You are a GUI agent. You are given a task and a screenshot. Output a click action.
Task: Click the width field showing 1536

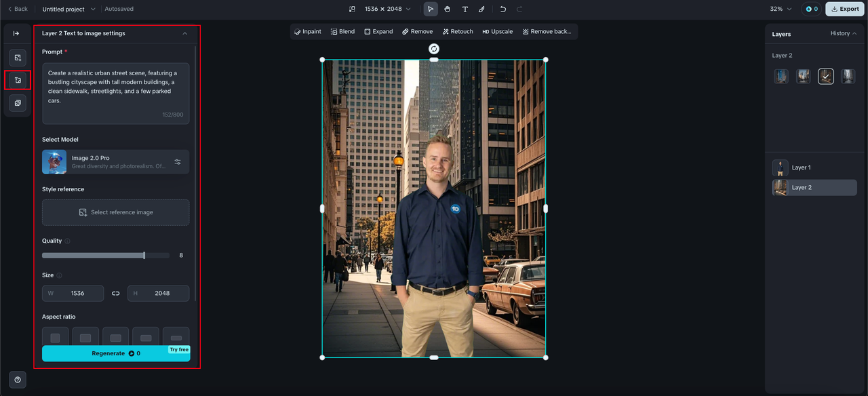pyautogui.click(x=73, y=293)
